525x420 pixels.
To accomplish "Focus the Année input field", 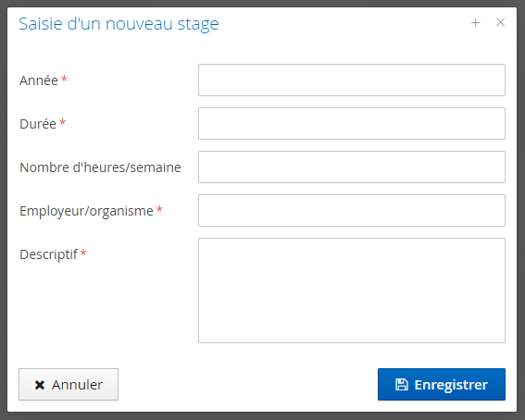I will click(x=352, y=80).
